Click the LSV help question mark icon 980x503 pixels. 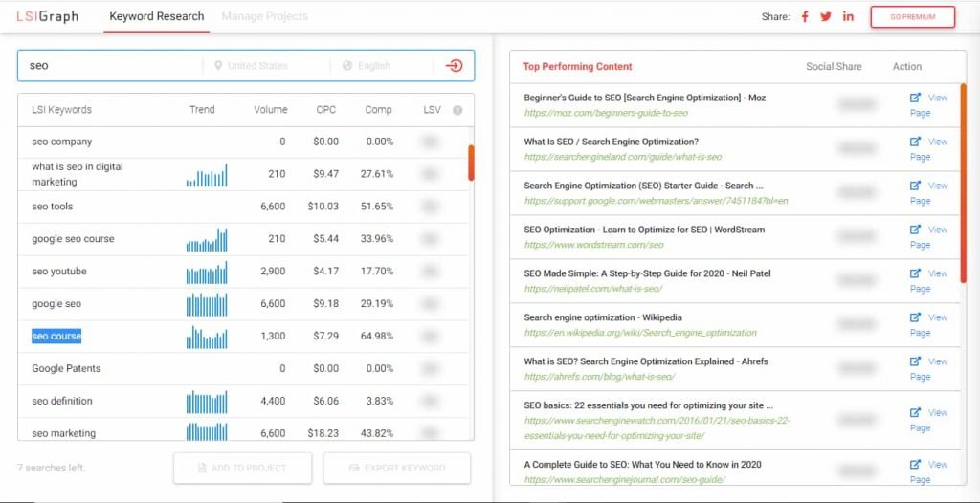(457, 110)
